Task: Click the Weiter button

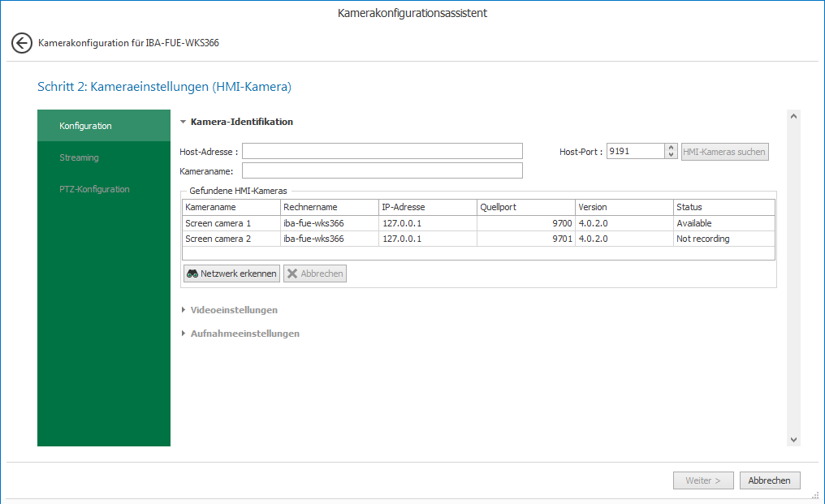Action: pyautogui.click(x=703, y=480)
